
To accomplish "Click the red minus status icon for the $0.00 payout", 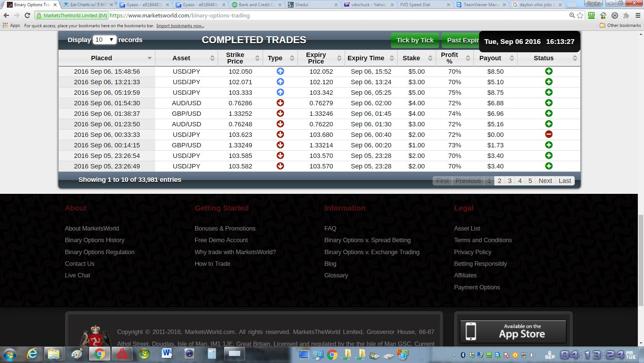I will [x=549, y=134].
